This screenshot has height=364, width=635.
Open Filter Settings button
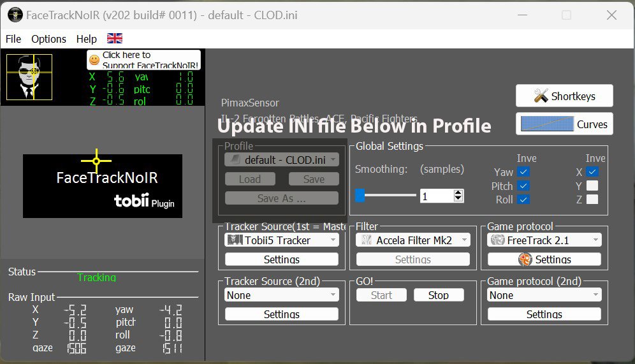413,259
